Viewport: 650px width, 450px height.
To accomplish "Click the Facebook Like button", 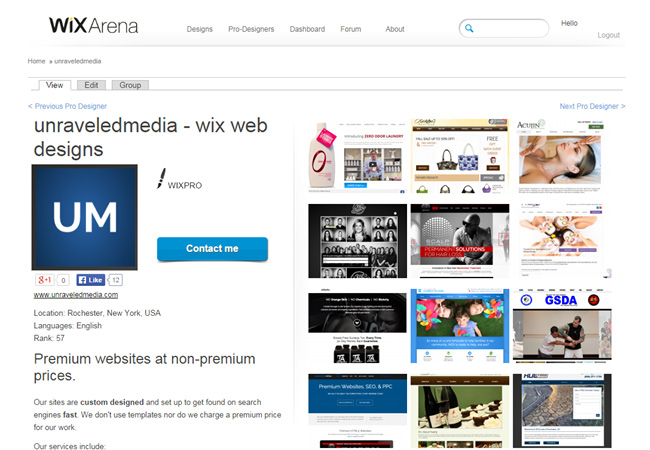I will point(91,280).
